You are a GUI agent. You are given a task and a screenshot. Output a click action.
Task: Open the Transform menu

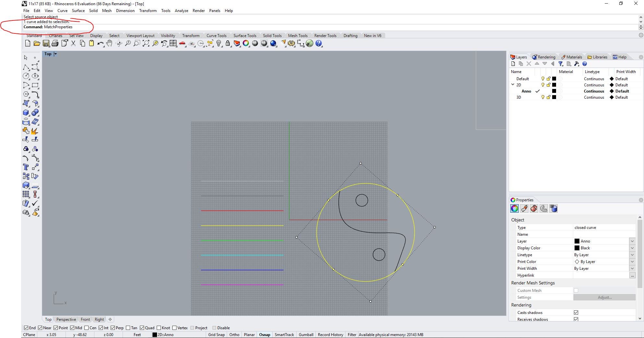(x=148, y=11)
